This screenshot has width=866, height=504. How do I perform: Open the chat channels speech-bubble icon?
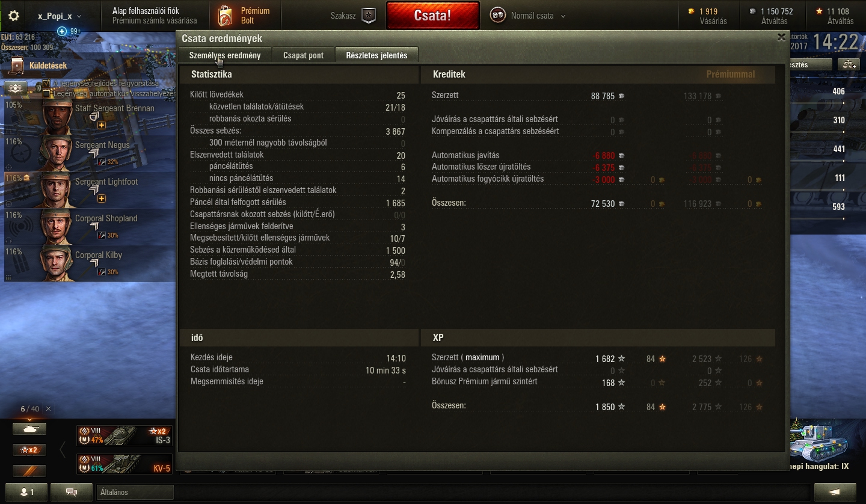(72, 492)
